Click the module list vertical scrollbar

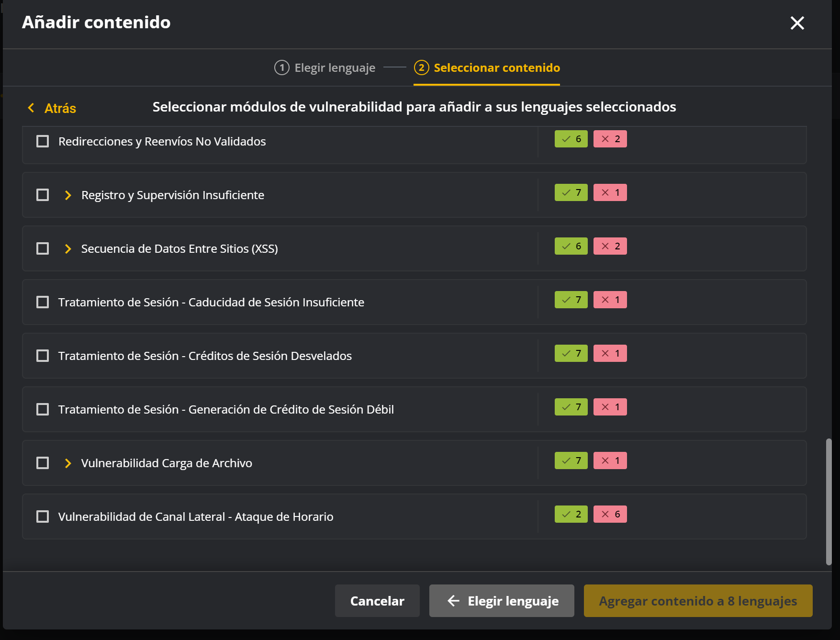[x=829, y=502]
